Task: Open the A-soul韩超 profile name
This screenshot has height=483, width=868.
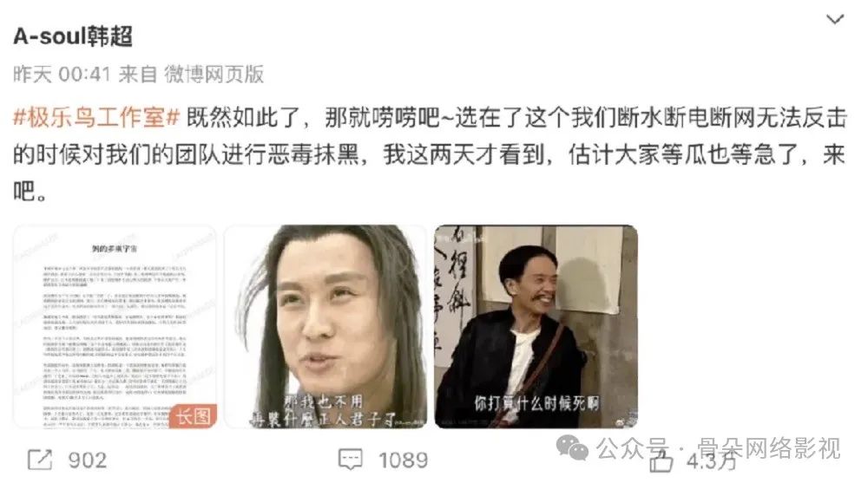Action: (x=73, y=36)
